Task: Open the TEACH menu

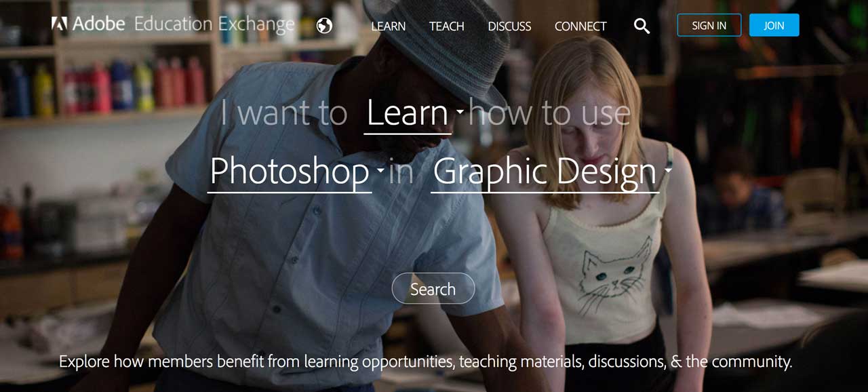Action: click(447, 26)
